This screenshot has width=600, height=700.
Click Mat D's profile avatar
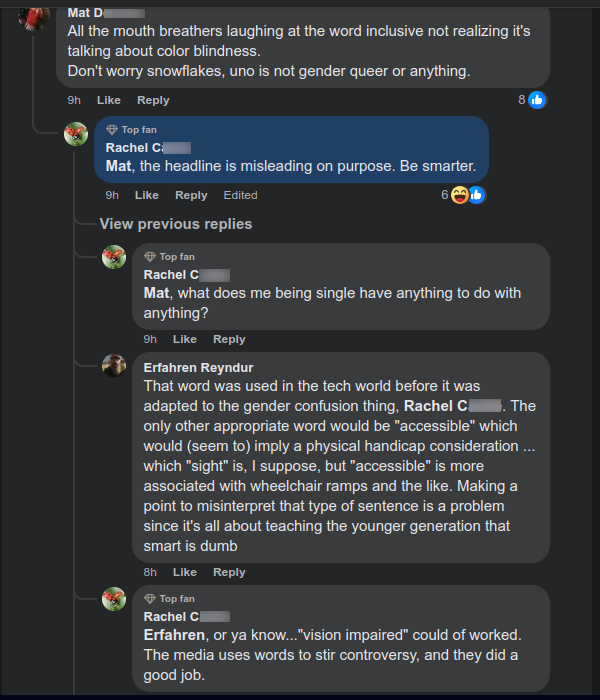[36, 14]
